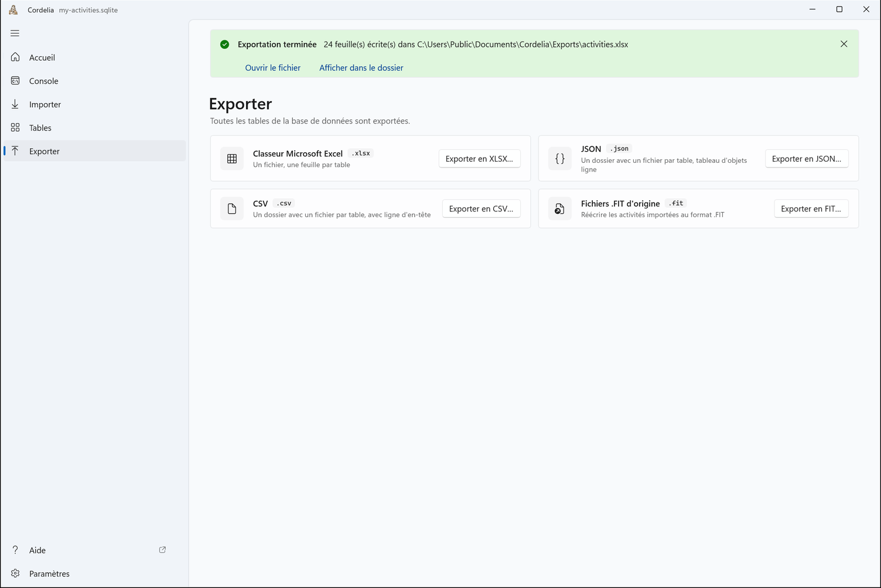
Task: Click the Classeur Microsoft Excel label
Action: click(x=298, y=153)
